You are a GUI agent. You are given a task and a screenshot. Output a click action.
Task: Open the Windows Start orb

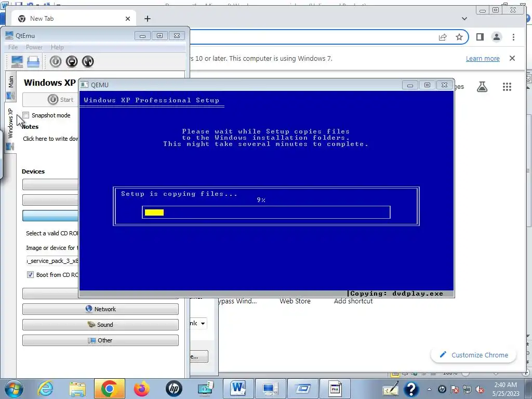click(x=14, y=389)
